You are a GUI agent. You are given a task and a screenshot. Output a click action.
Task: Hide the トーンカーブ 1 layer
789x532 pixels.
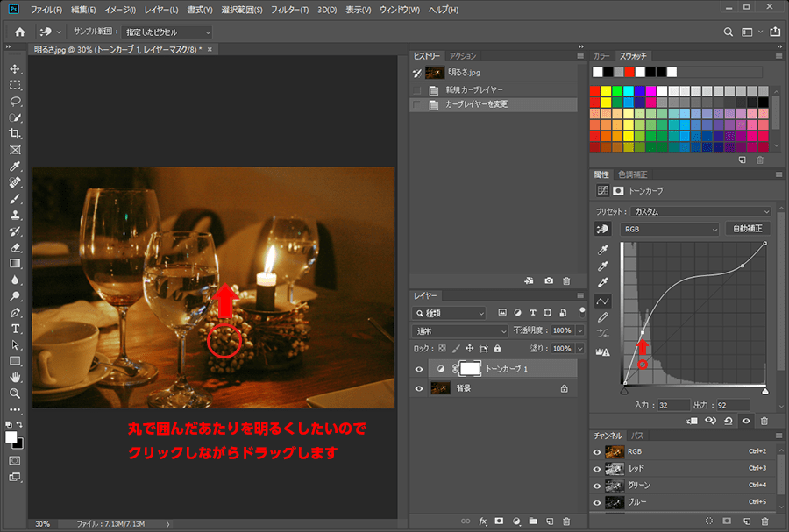click(419, 369)
